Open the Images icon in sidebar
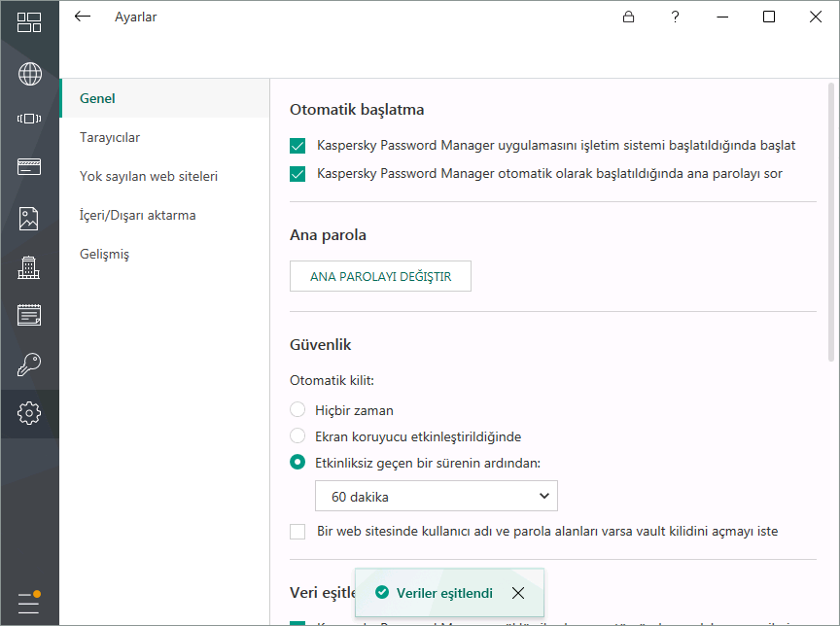 click(x=29, y=219)
